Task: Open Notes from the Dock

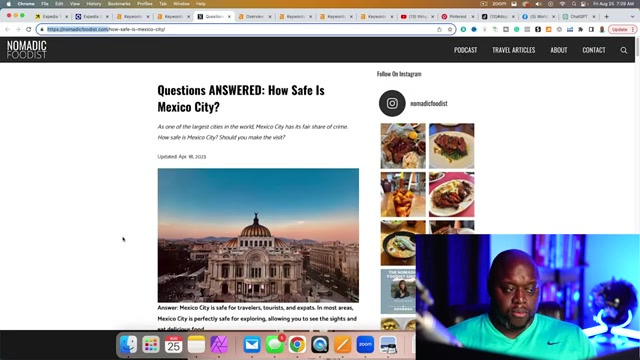Action: click(196, 345)
